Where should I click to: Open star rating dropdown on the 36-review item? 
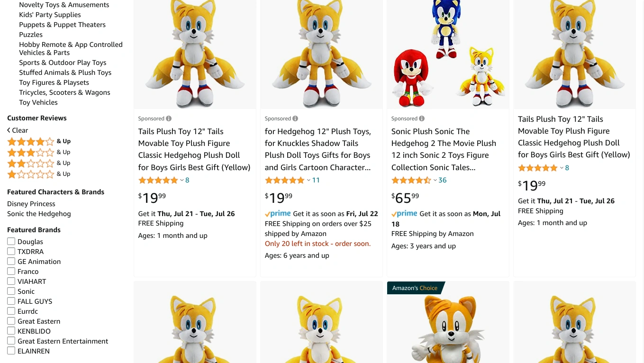(435, 180)
